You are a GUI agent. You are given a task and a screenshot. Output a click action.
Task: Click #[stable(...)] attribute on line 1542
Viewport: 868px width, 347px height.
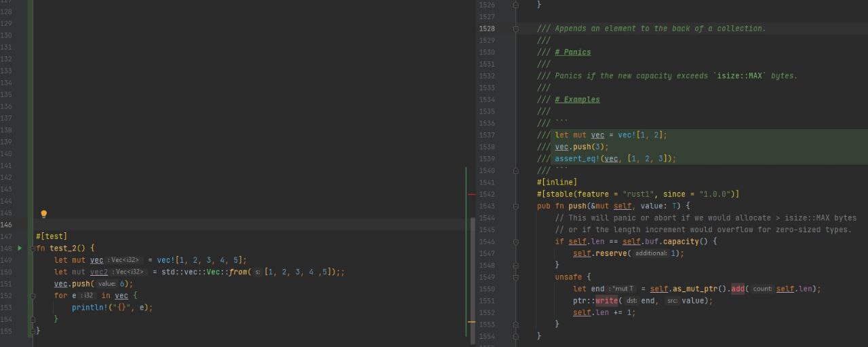point(638,194)
